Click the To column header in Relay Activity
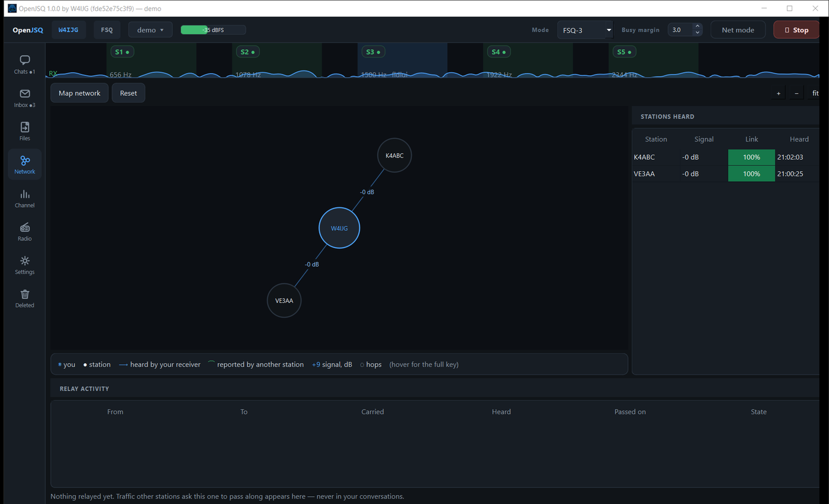The width and height of the screenshot is (829, 504). [244, 412]
